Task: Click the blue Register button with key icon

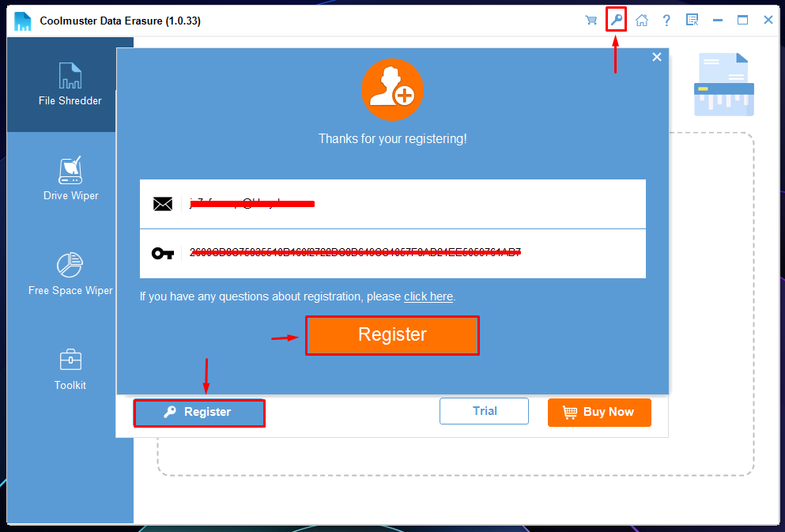Action: click(199, 413)
